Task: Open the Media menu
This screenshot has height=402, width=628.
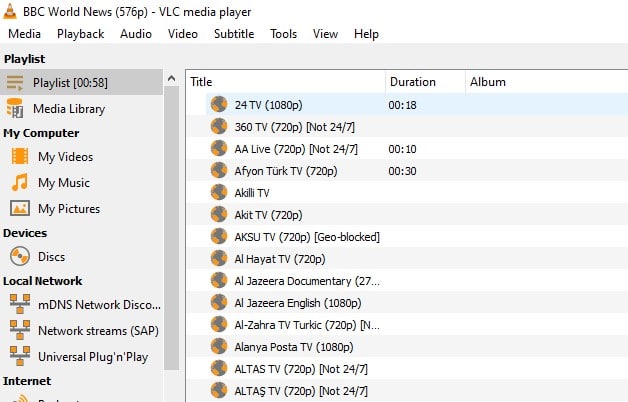Action: coord(24,34)
